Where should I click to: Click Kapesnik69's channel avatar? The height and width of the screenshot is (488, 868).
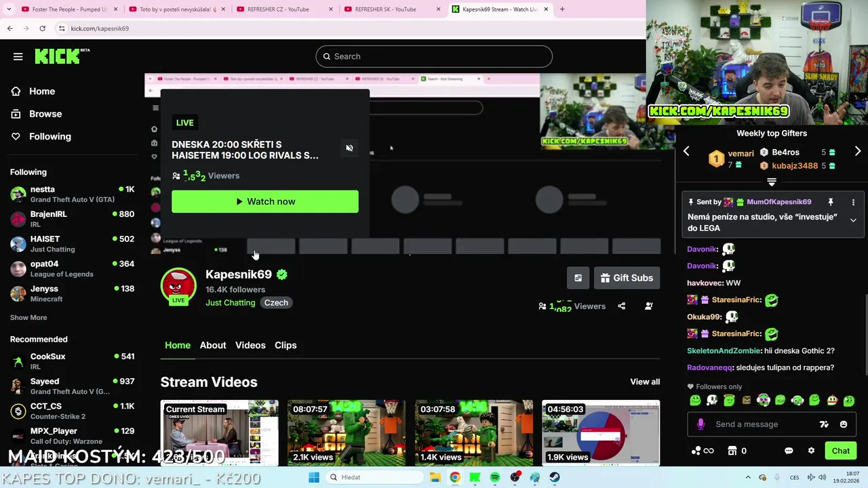[x=178, y=287]
